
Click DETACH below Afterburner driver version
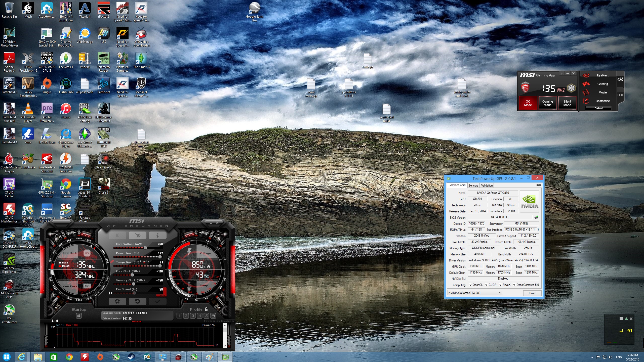(x=137, y=322)
